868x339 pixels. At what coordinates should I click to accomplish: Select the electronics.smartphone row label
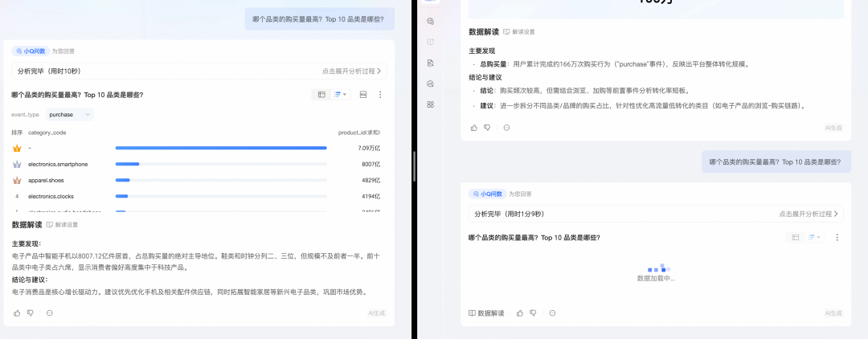(x=58, y=164)
